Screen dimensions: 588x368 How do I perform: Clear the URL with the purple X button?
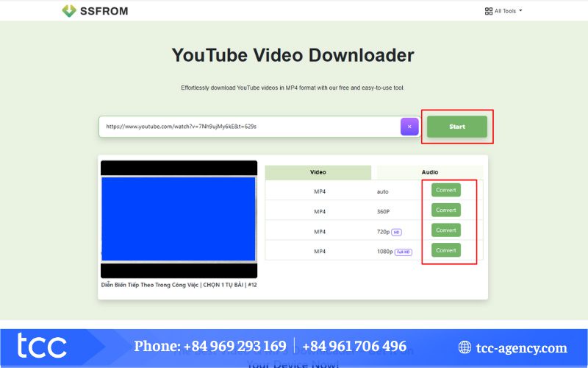409,127
